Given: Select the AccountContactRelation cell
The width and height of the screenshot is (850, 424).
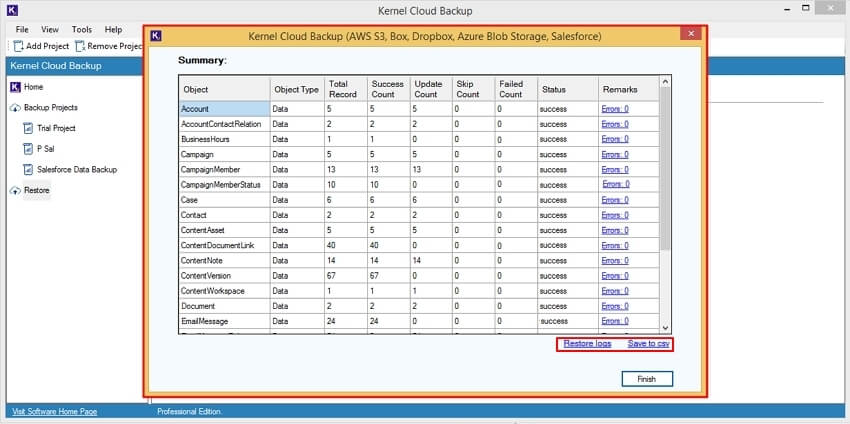Looking at the screenshot, I should pos(224,124).
